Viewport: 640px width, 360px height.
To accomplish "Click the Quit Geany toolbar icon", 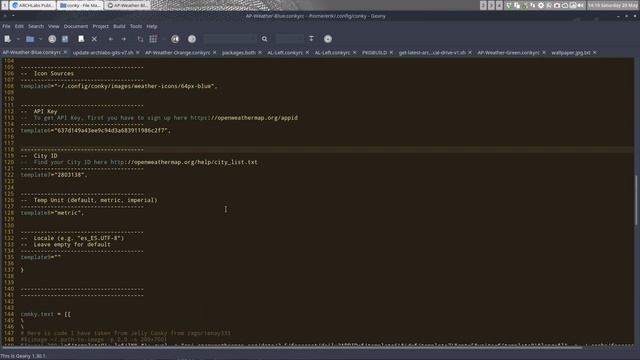I will click(x=328, y=39).
